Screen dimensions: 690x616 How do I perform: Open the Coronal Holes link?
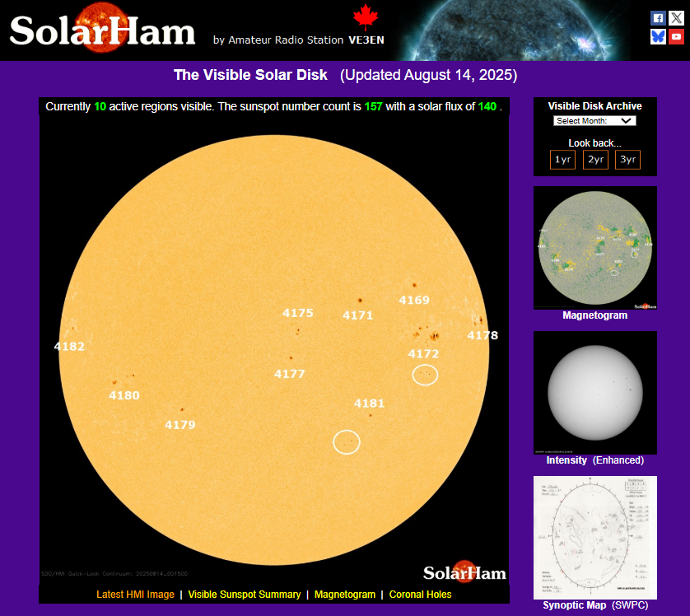pyautogui.click(x=420, y=595)
